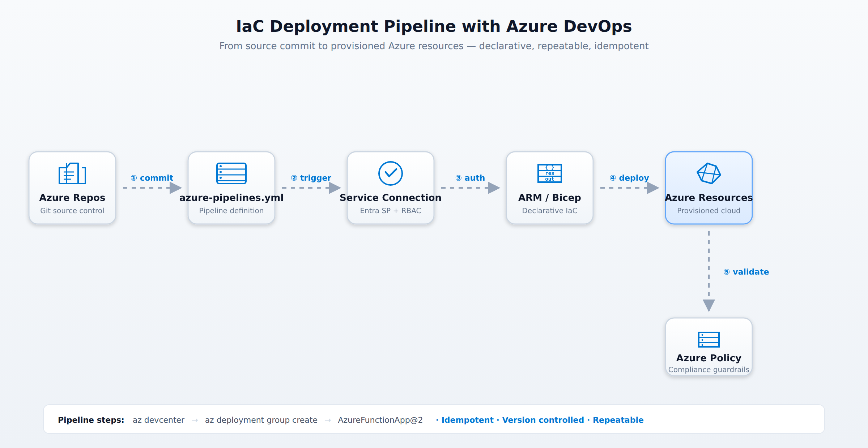868x448 pixels.
Task: Click 'AzureFunctionApp@2' step text
Action: point(380,420)
